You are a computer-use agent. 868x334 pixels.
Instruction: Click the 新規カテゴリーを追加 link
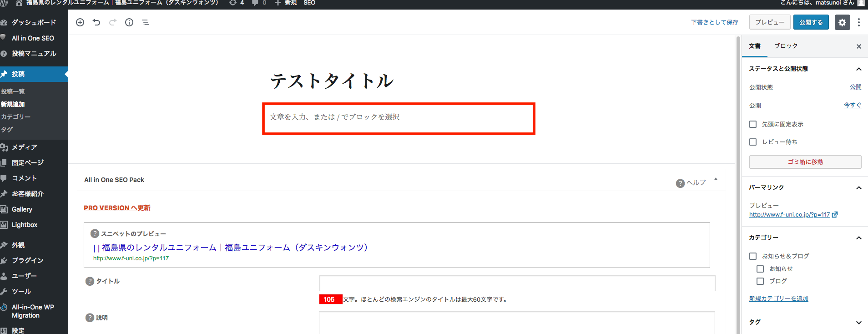pyautogui.click(x=778, y=299)
